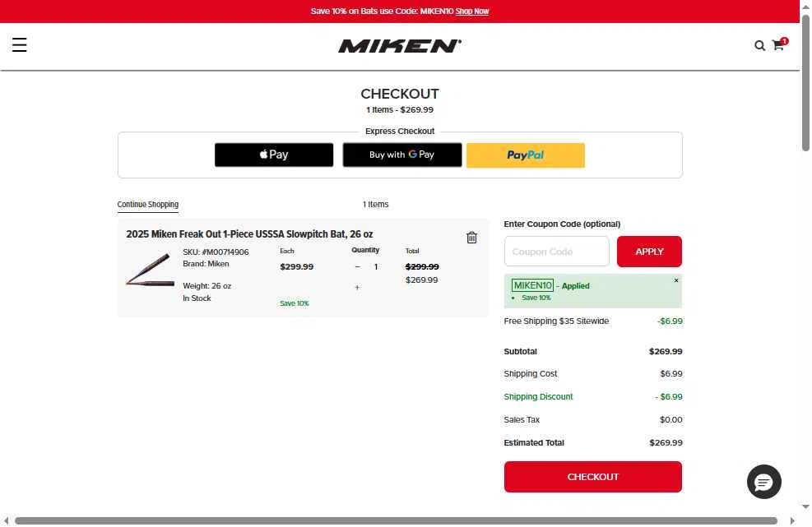Click the Sales Tax $0.00 amount
Image resolution: width=812 pixels, height=527 pixels.
[670, 420]
